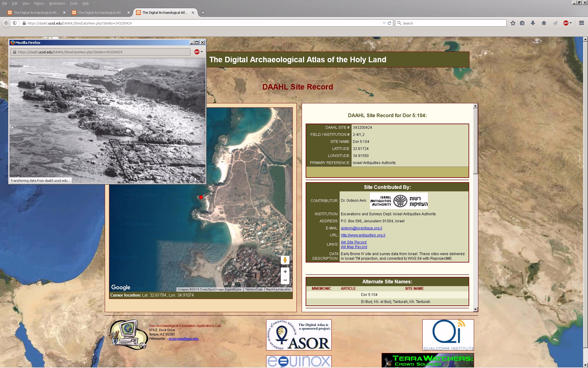Open the IAA Site Record link
Viewport: 588px width, 368px height.
click(353, 242)
